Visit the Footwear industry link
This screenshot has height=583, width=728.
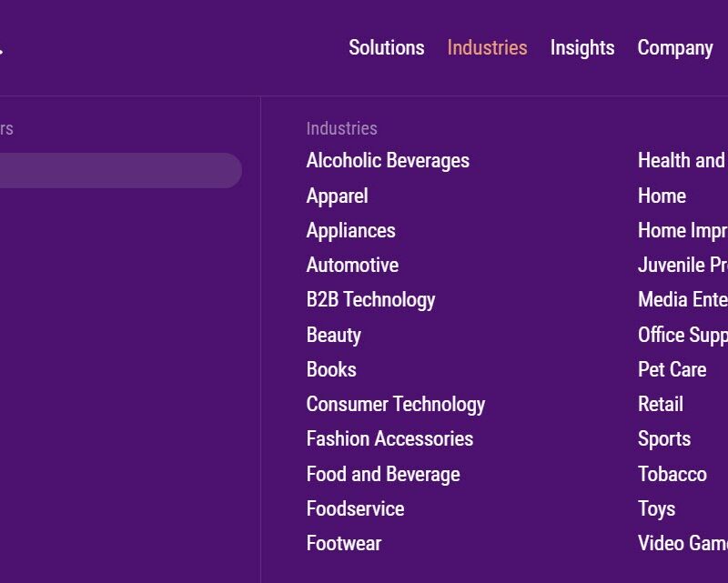[x=344, y=544]
